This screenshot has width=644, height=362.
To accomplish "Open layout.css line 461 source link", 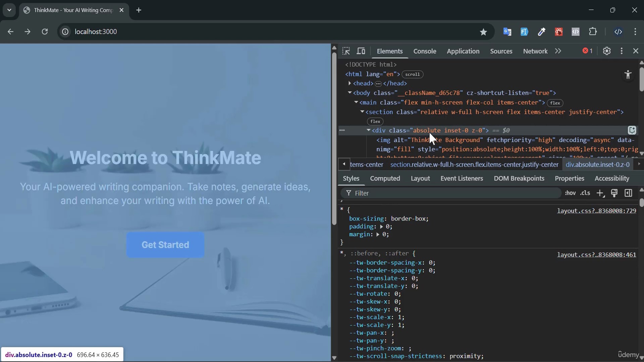I will (596, 255).
